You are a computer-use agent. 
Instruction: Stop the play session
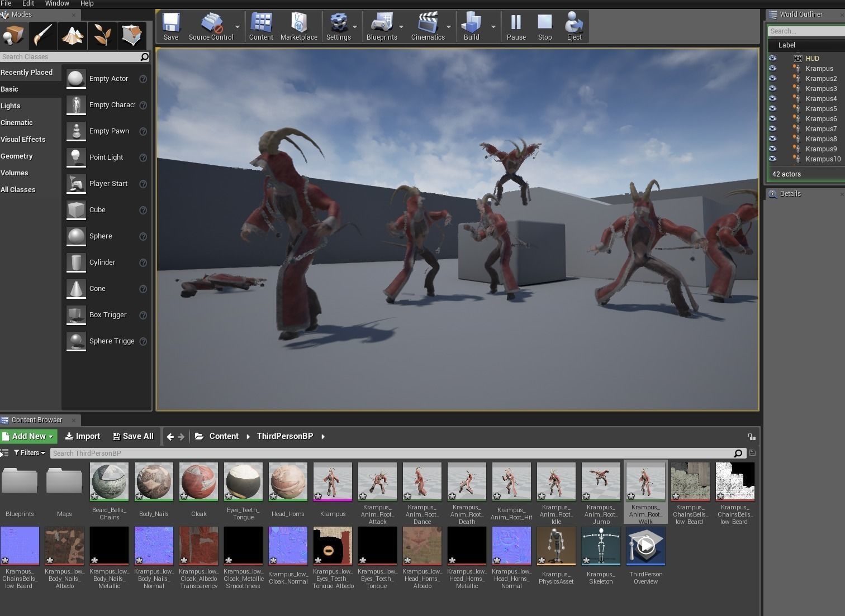pos(545,26)
